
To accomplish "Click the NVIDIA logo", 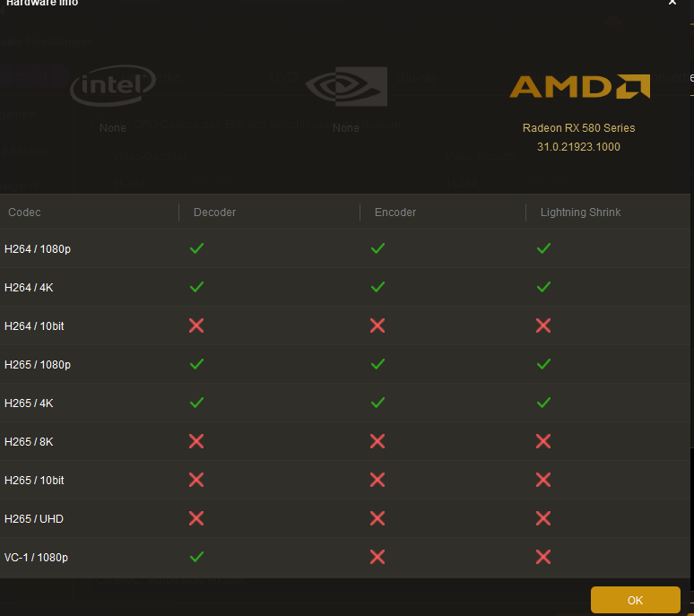I will (x=346, y=86).
